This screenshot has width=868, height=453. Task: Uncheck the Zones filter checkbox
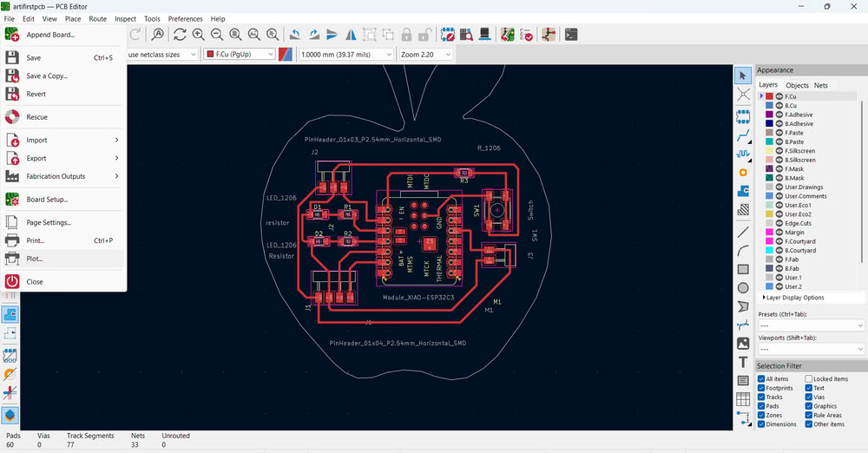[x=761, y=416]
